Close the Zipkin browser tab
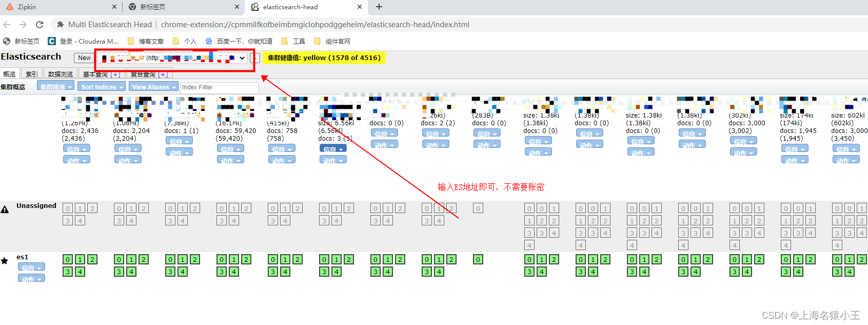The image size is (868, 325). click(x=114, y=7)
